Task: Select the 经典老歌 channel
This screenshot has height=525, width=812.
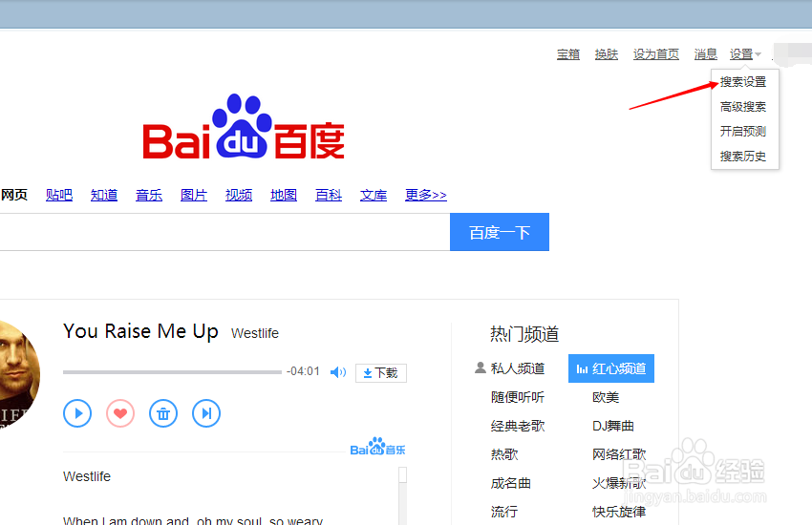Action: point(518,426)
